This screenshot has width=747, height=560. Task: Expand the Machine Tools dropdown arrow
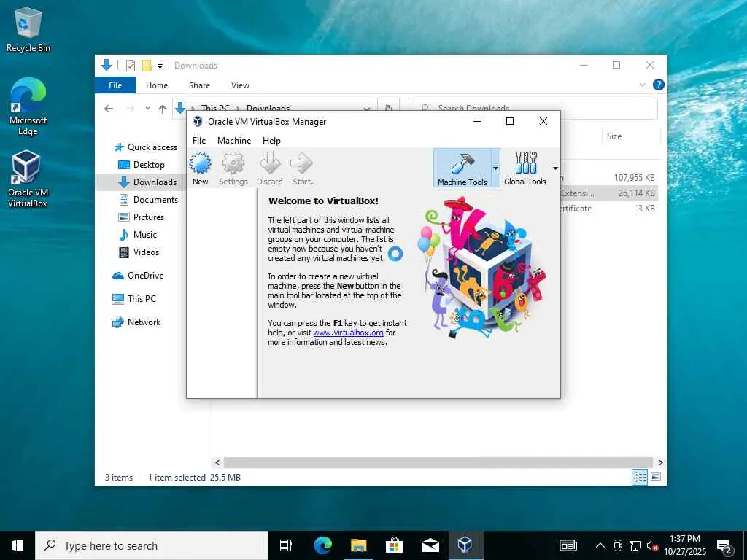point(495,168)
